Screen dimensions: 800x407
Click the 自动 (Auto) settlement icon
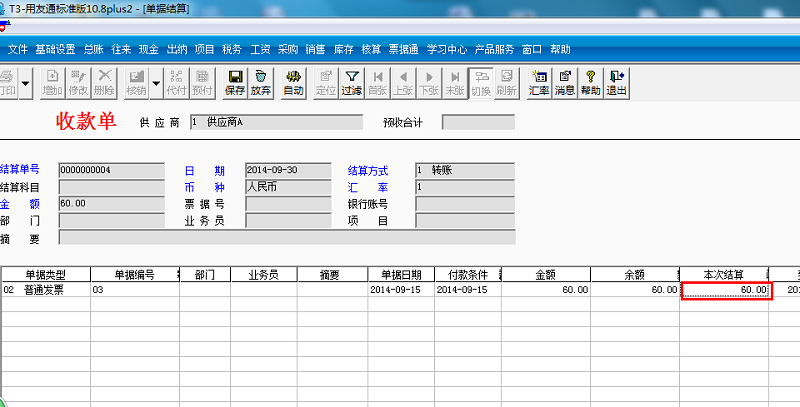[x=293, y=83]
